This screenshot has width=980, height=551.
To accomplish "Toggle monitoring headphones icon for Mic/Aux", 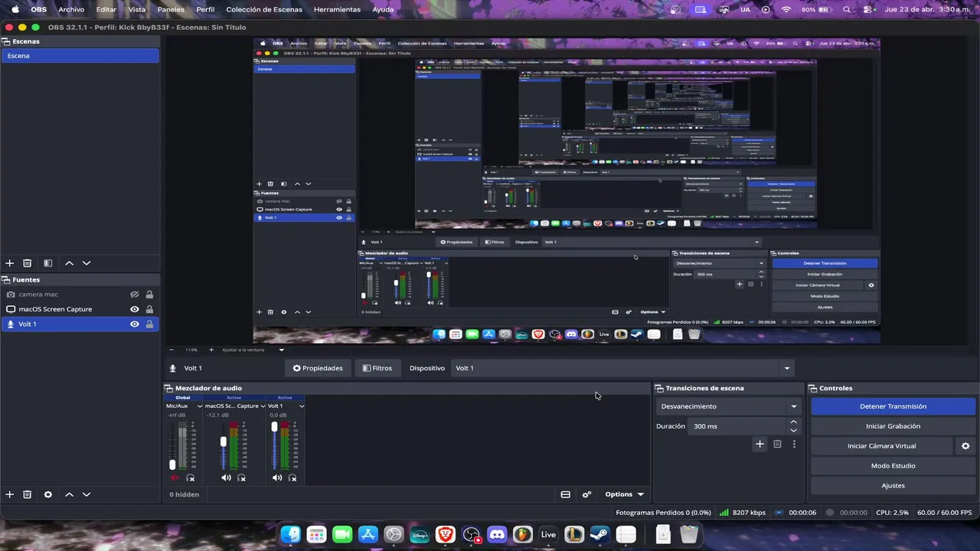I will [191, 478].
